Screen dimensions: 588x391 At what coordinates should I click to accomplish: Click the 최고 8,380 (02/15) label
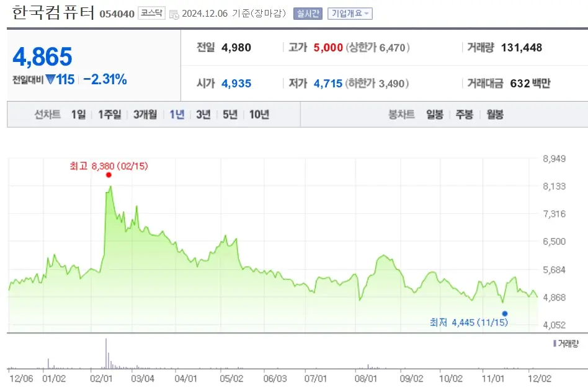point(109,166)
